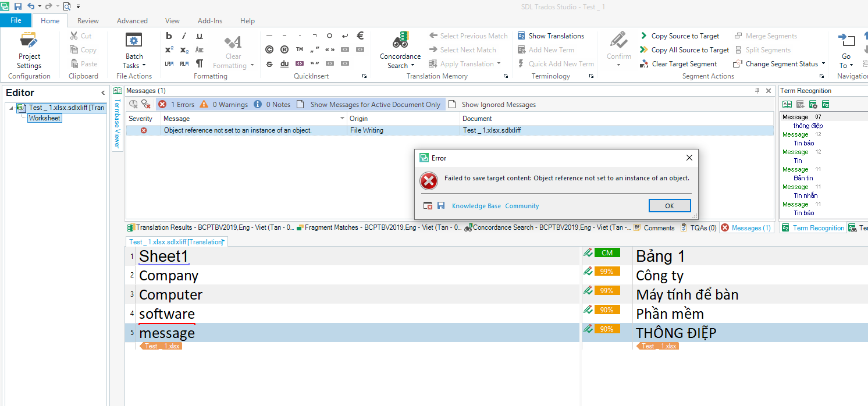Click the Save icon in quick access toolbar
The image size is (868, 406).
(18, 6)
